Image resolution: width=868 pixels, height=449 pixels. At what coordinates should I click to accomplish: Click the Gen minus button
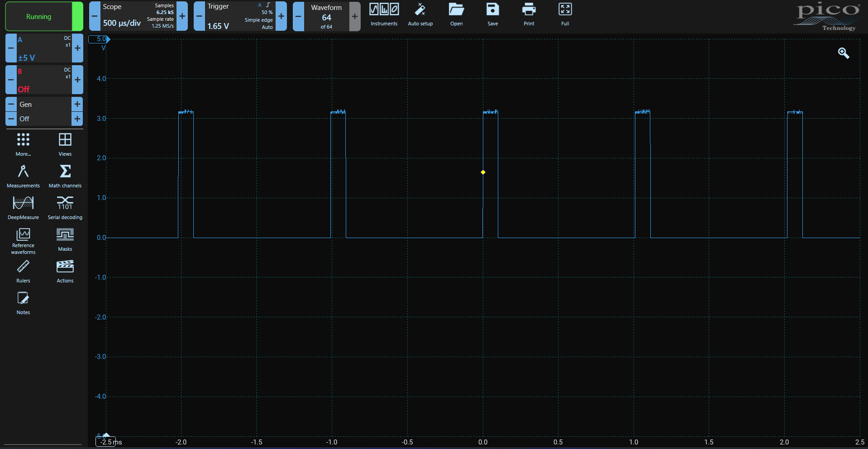(11, 104)
